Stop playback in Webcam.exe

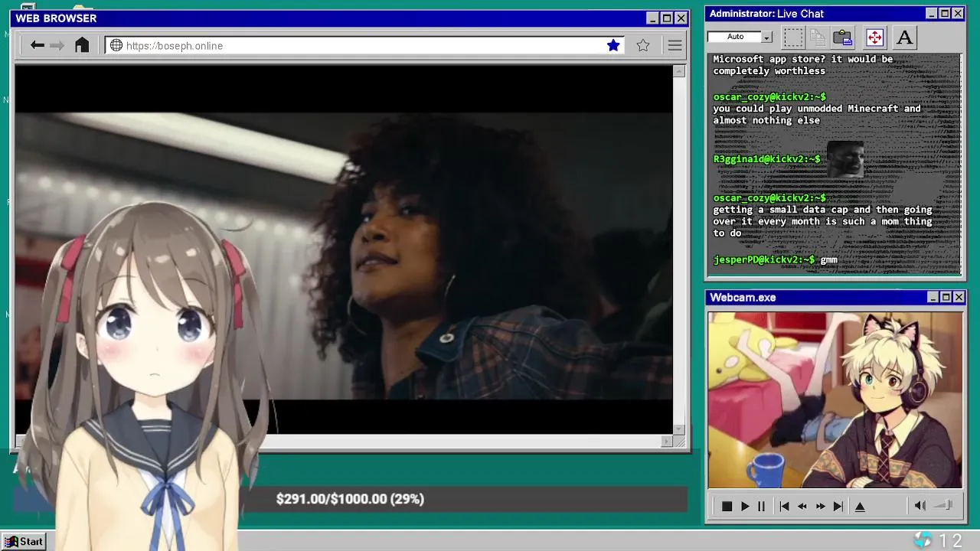pyautogui.click(x=727, y=506)
